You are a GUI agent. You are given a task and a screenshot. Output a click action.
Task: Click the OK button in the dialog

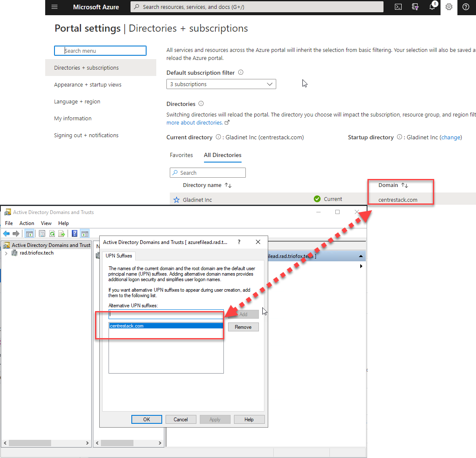147,419
